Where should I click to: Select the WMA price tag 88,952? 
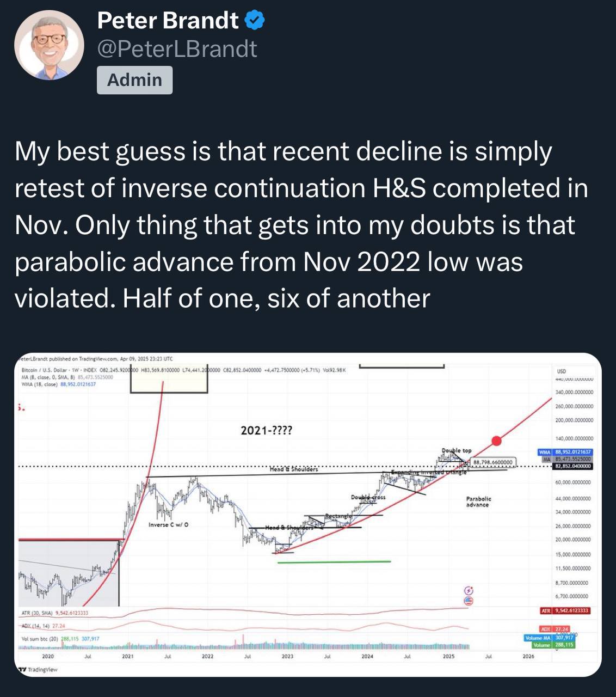click(x=565, y=452)
